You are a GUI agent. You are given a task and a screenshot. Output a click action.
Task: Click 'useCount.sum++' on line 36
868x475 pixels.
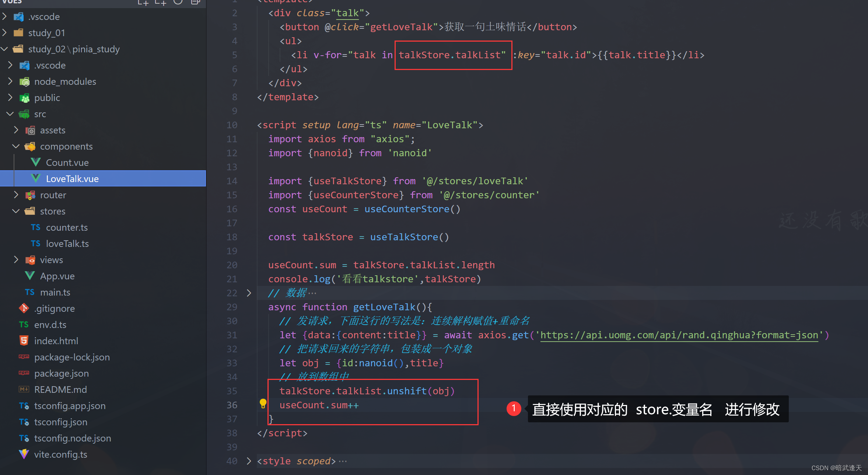coord(319,405)
